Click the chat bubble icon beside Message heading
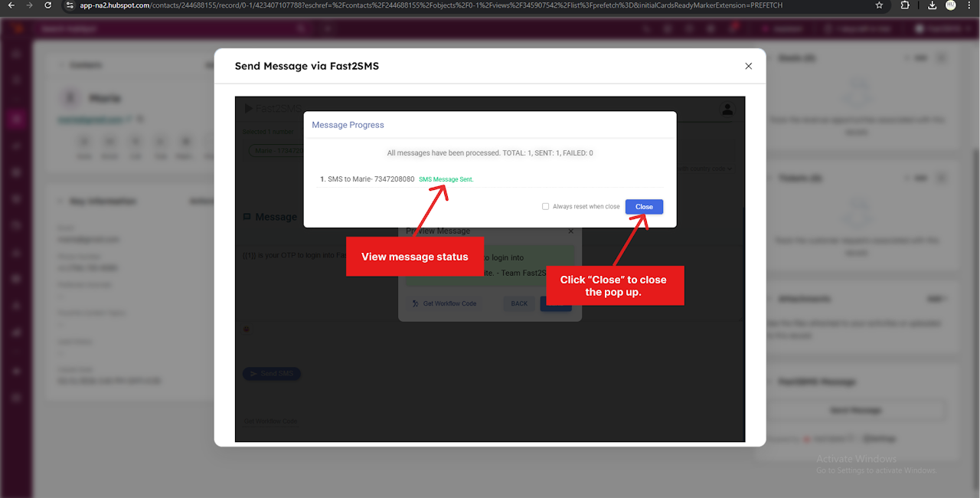The image size is (980, 498). tap(246, 217)
